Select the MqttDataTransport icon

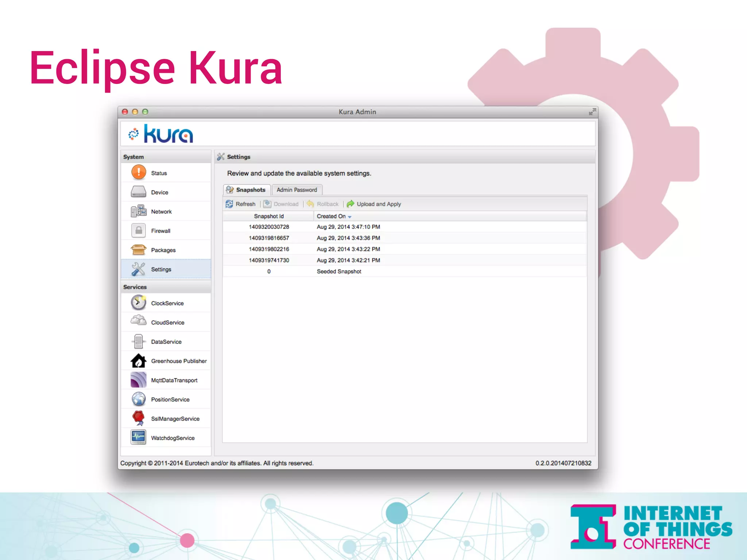click(x=139, y=380)
